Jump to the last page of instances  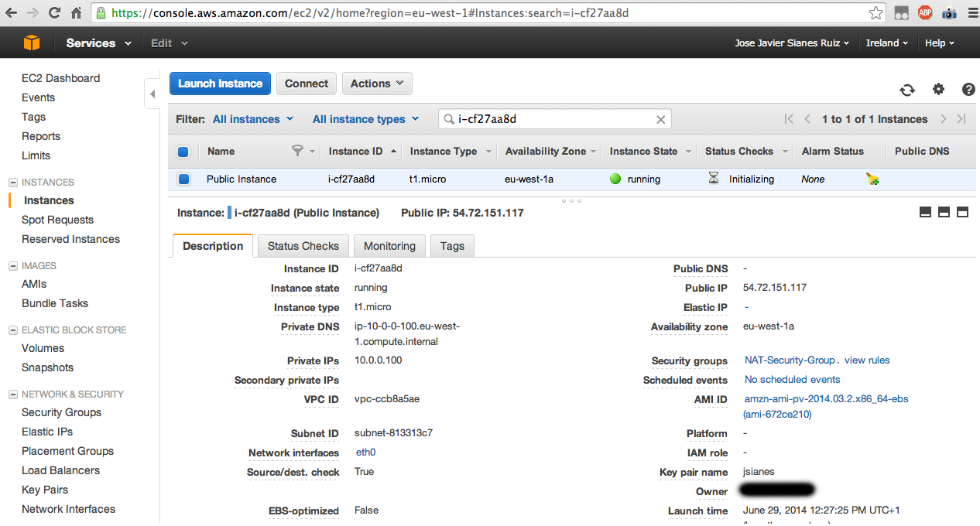tap(961, 119)
